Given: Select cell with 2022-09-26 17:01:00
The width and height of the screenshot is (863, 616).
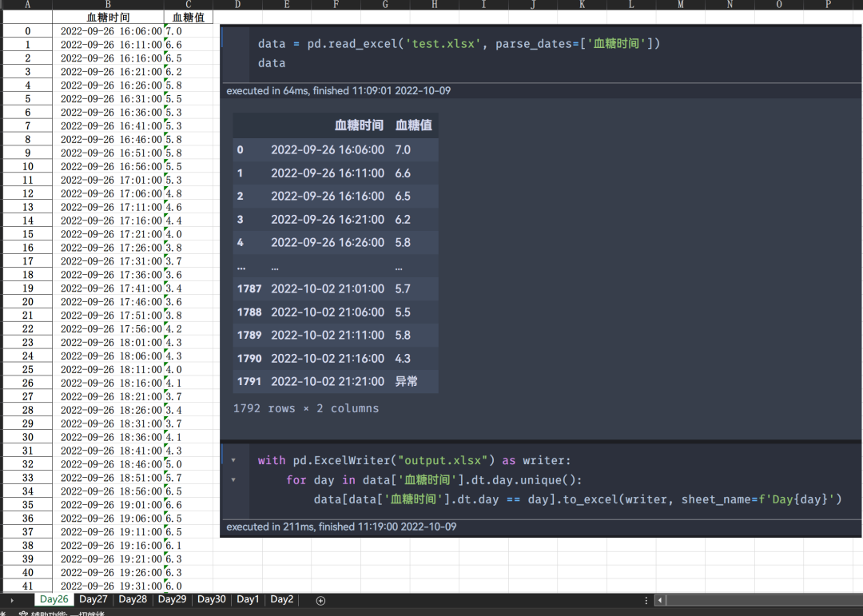Looking at the screenshot, I should (108, 180).
